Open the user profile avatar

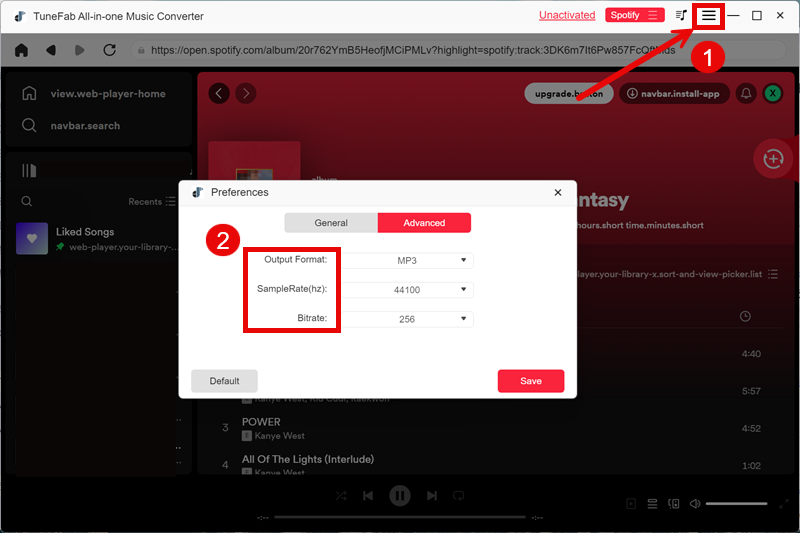pyautogui.click(x=773, y=93)
